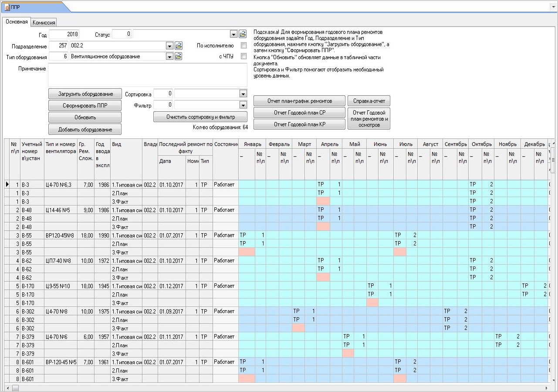Image resolution: width=558 pixels, height=392 pixels.
Task: Open lookup folder icon next to Подразделение
Action: click(x=178, y=45)
